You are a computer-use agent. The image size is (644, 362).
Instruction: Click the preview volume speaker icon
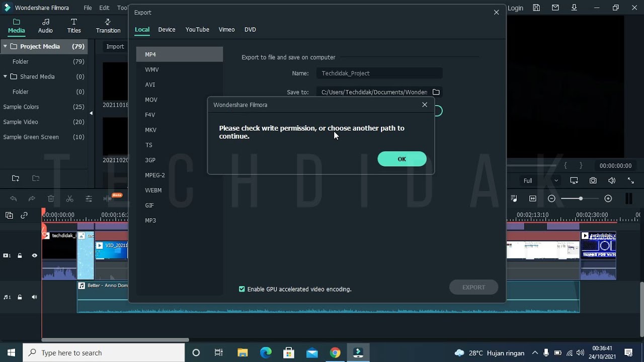click(x=612, y=180)
